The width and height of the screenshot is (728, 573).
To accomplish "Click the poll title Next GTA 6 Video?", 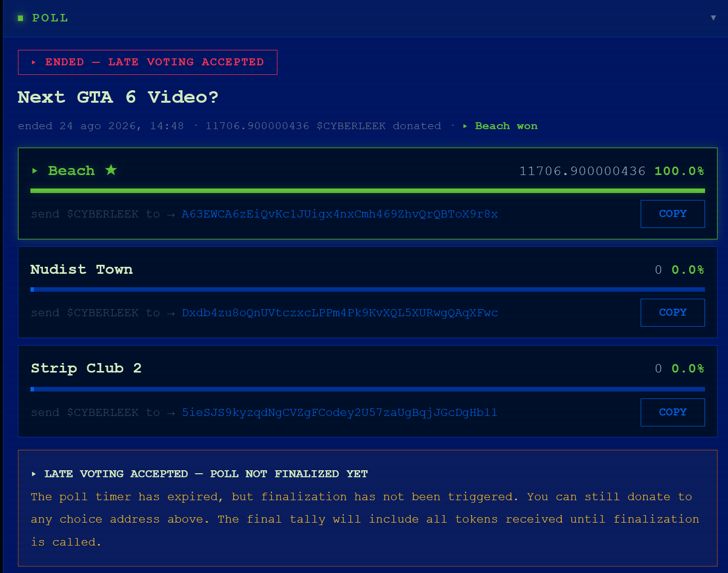I will pos(118,97).
